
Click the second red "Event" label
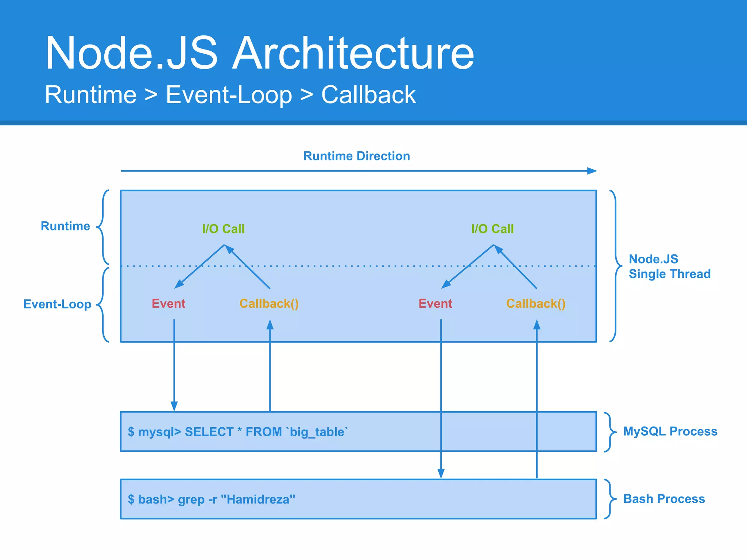pos(436,303)
